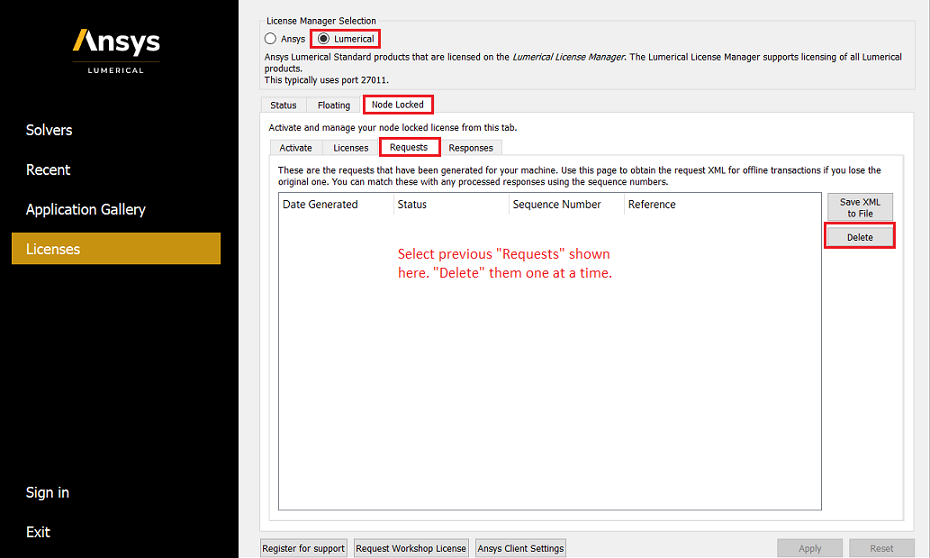Click Sign in in the sidebar
Screen dimensions: 930x558
pyautogui.click(x=48, y=493)
